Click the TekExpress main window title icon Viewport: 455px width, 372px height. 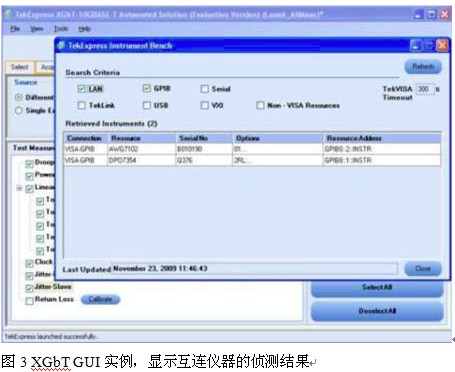(9, 15)
